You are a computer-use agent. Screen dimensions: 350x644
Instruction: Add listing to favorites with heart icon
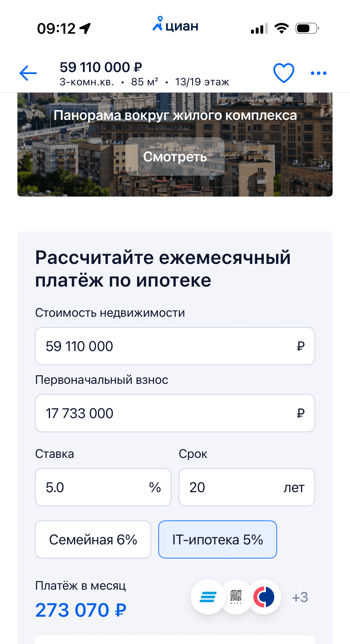coord(284,73)
